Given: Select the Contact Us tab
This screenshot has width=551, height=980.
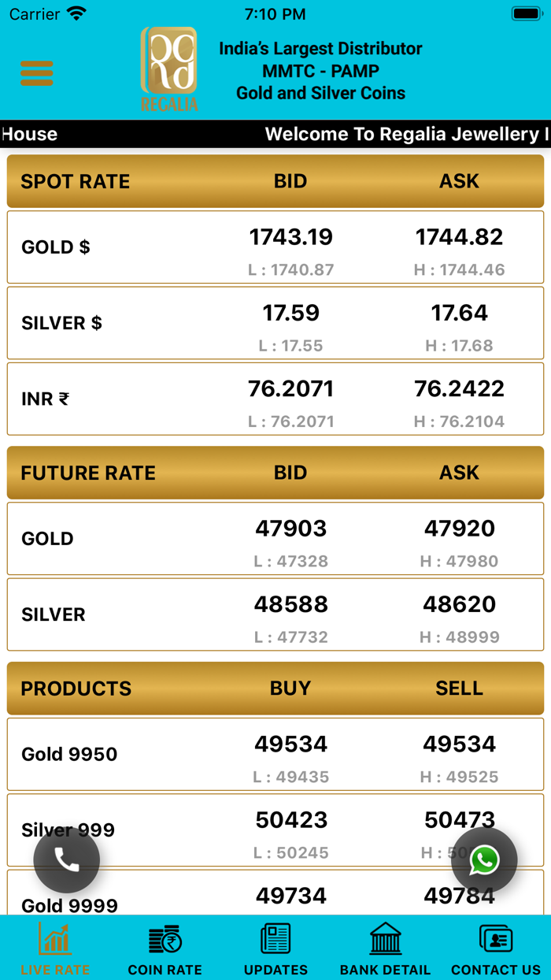Looking at the screenshot, I should pyautogui.click(x=495, y=949).
